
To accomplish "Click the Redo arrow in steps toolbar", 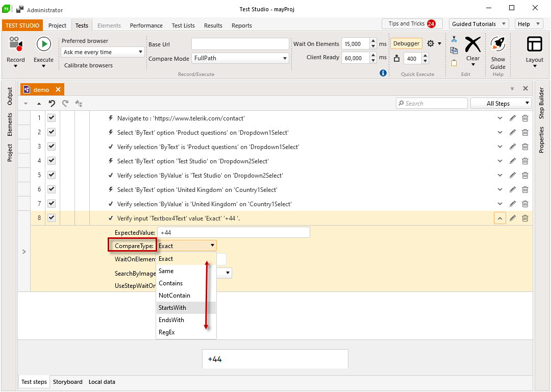I will coord(65,104).
